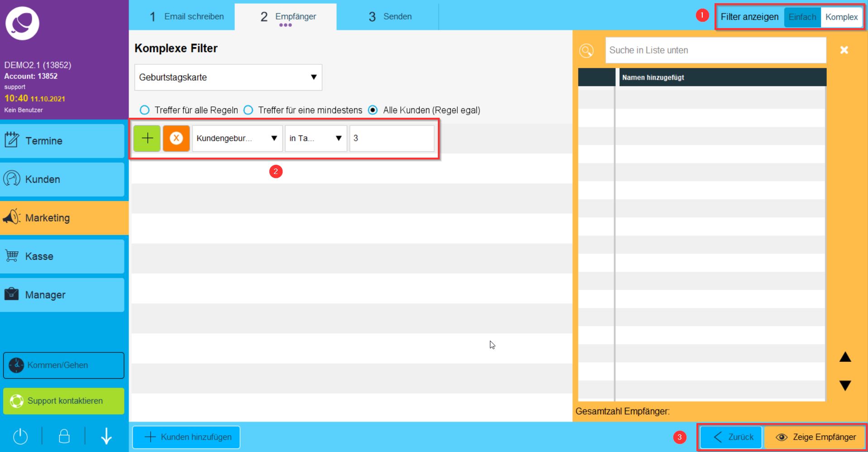Viewport: 868px width, 452px height.
Task: Click power icon at bottom left
Action: click(20, 437)
